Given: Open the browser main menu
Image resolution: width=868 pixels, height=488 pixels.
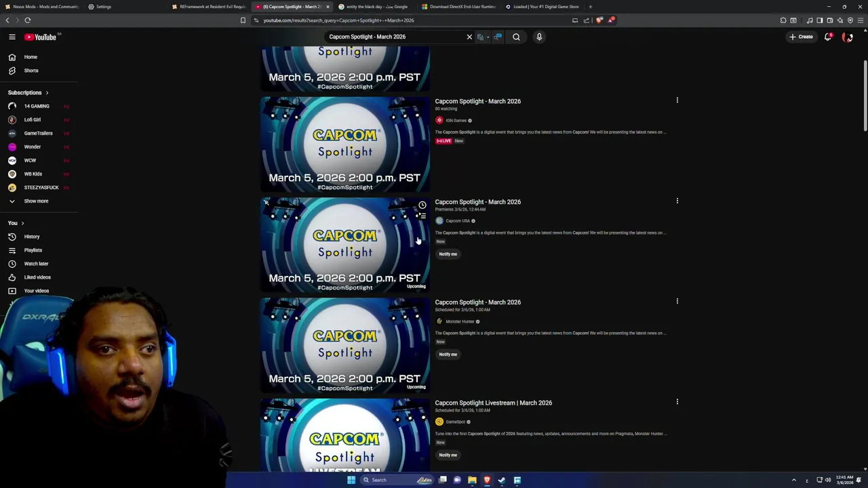Looking at the screenshot, I should coord(860,20).
